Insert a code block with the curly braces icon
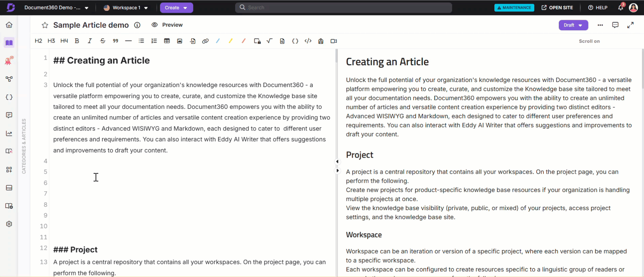Image resolution: width=644 pixels, height=277 pixels. click(295, 41)
